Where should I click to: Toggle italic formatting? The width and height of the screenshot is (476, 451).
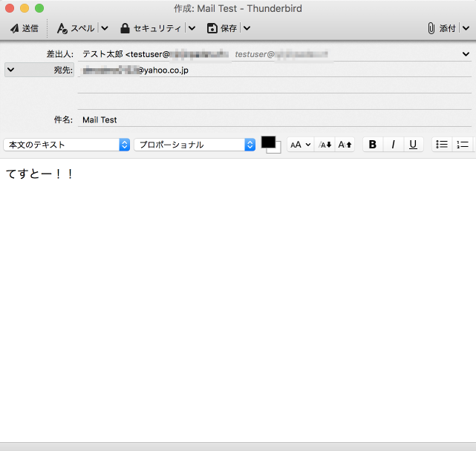tap(394, 145)
